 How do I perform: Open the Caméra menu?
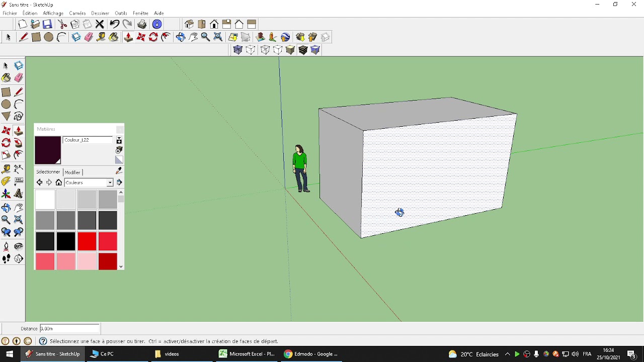tap(77, 13)
